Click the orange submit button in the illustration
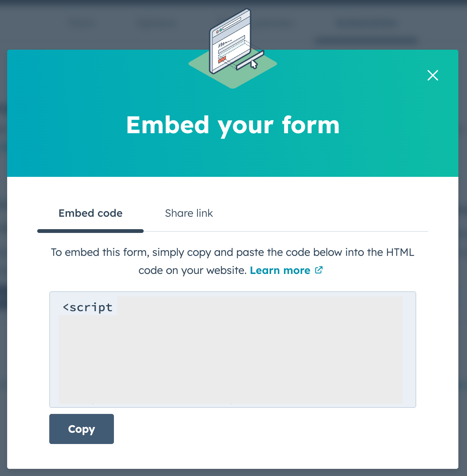Viewport: 467px width, 476px height. [x=223, y=59]
